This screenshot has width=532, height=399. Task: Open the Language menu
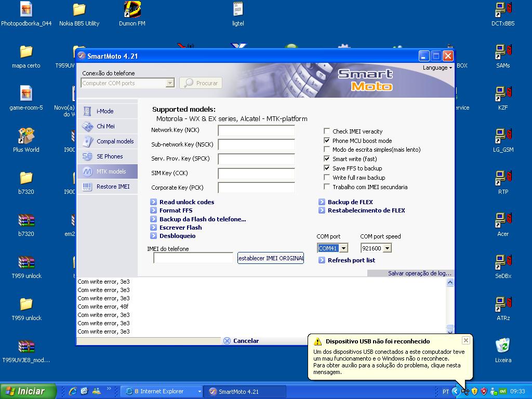click(x=437, y=68)
